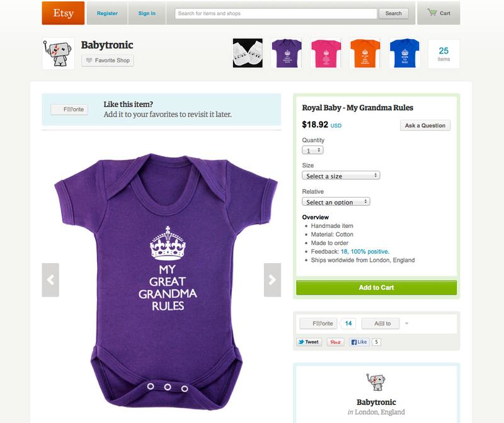
Task: Click the Babytronic robot shop avatar in the header
Action: coord(58,54)
